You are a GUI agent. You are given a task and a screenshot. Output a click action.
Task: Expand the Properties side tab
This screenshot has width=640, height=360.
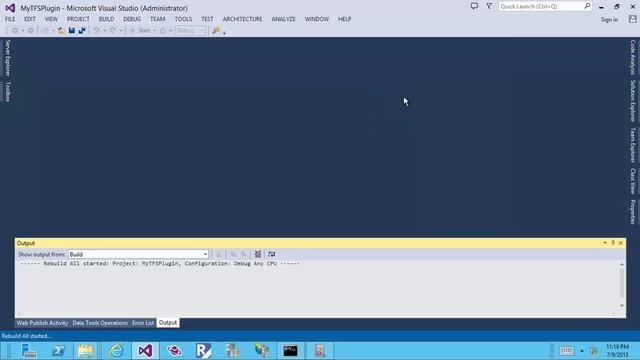633,212
